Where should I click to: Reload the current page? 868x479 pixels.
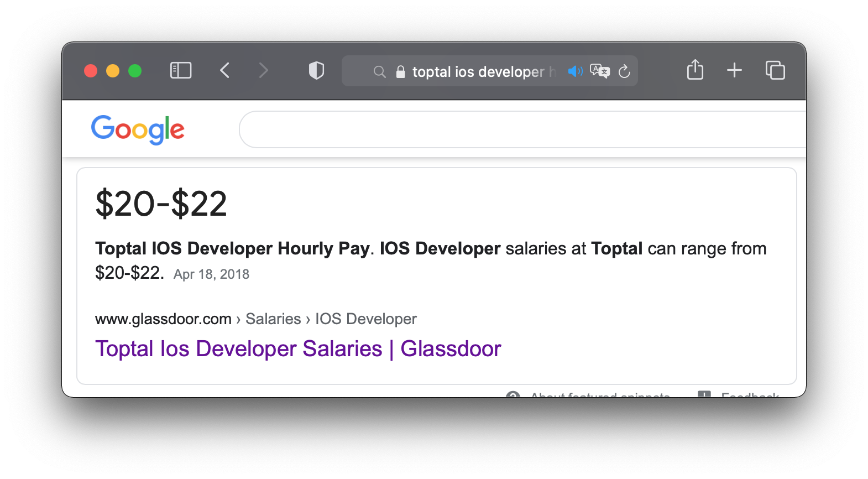[624, 71]
